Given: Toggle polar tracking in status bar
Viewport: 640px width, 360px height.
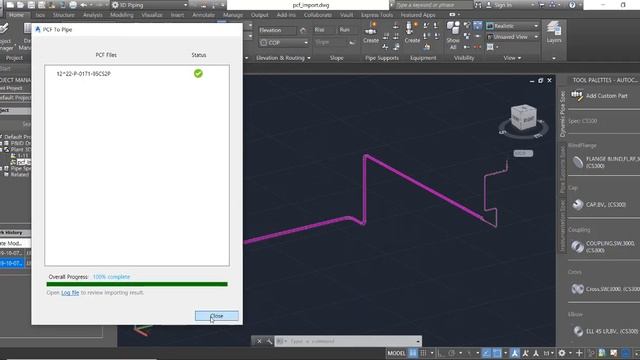Looking at the screenshot, I should (x=451, y=353).
